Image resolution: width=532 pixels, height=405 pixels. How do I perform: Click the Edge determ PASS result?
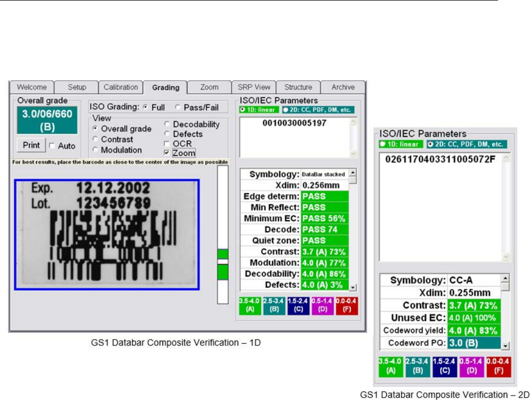pos(325,196)
